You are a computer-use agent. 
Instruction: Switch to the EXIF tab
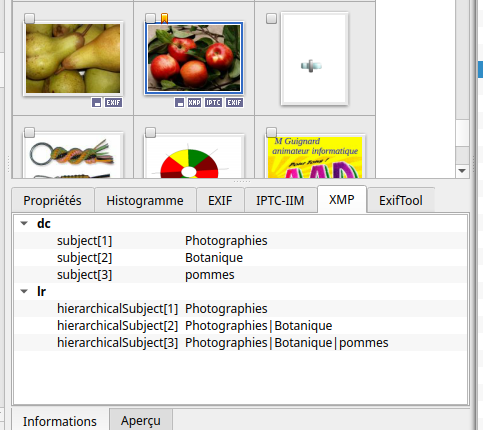pyautogui.click(x=220, y=200)
